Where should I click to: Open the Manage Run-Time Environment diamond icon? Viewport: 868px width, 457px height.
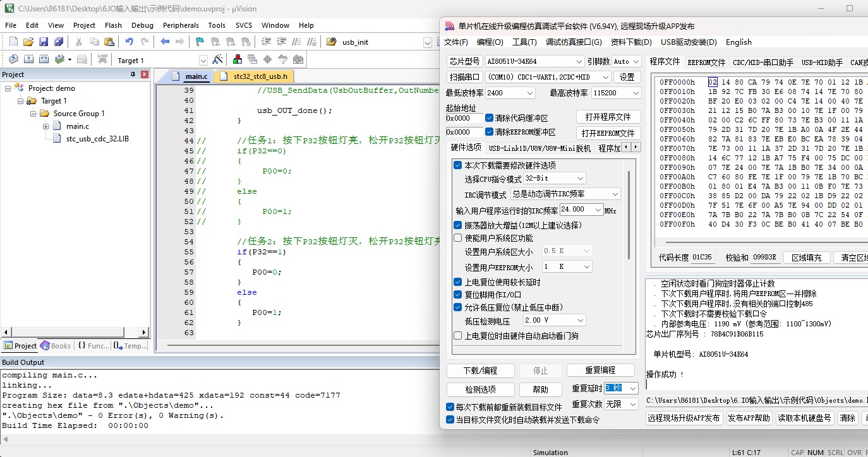point(268,59)
